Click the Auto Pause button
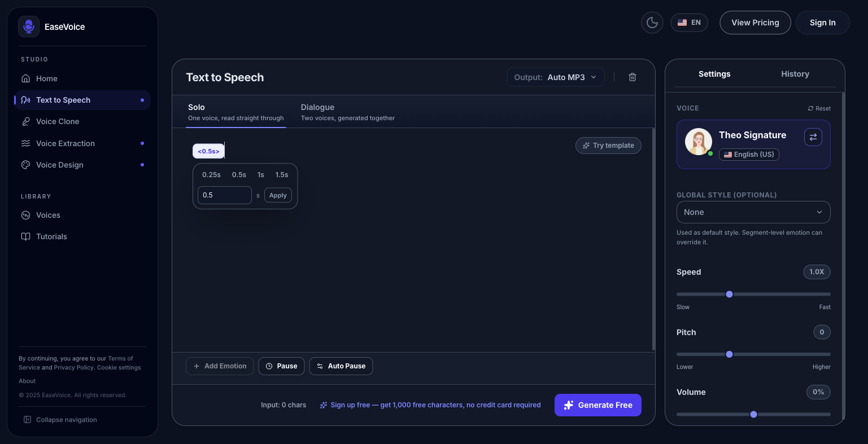868x444 pixels. click(x=341, y=366)
